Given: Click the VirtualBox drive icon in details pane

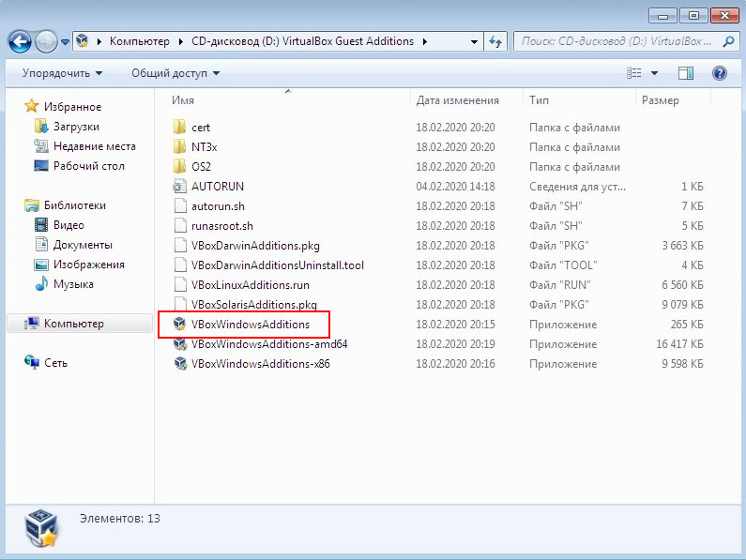Looking at the screenshot, I should click(x=41, y=528).
